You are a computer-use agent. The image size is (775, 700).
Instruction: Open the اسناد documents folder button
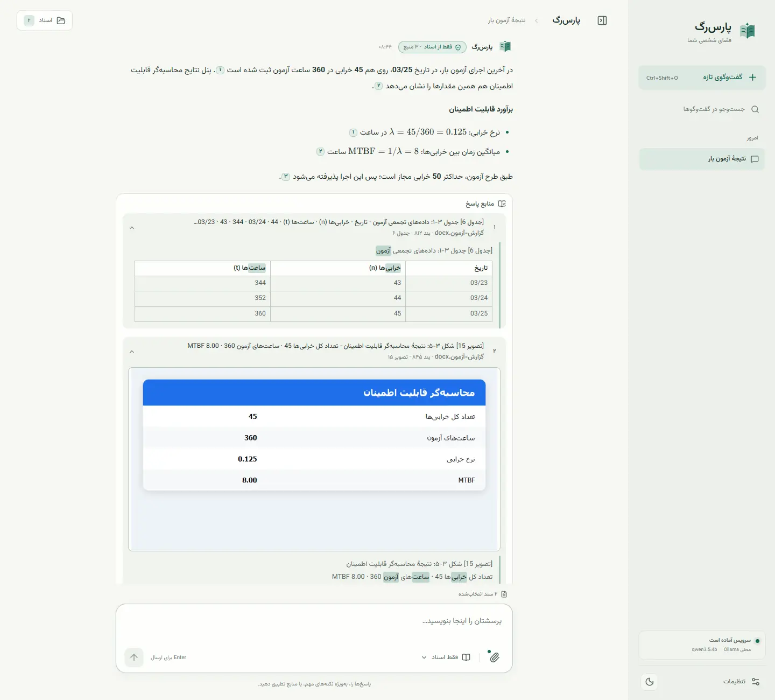tap(45, 20)
